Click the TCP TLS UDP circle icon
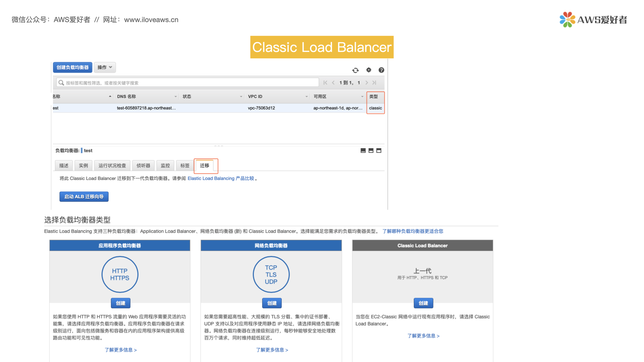This screenshot has height=362, width=644. (271, 275)
